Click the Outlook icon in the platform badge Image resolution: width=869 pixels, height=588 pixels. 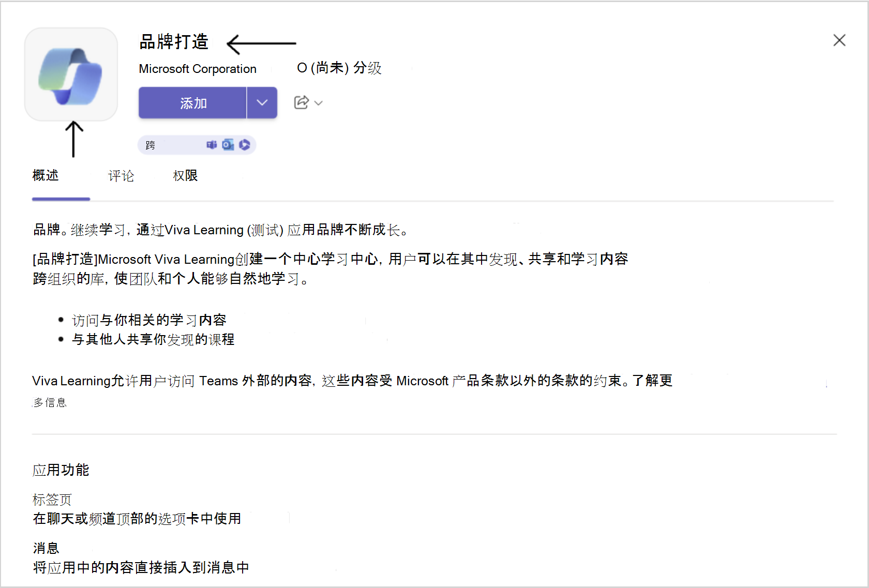coord(228,145)
